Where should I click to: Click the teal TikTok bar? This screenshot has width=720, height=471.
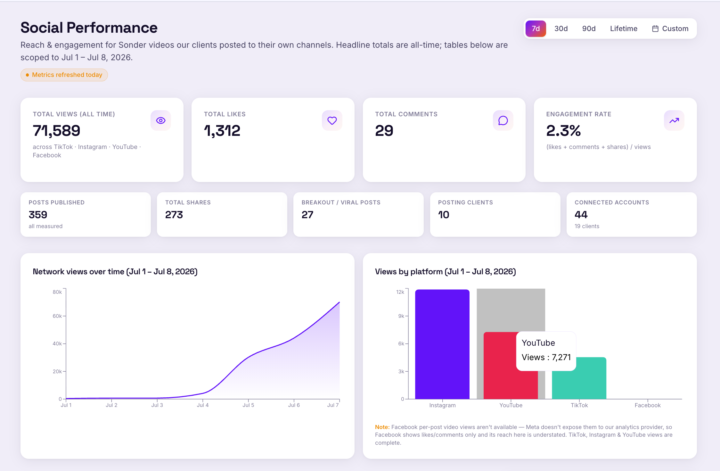click(x=579, y=378)
